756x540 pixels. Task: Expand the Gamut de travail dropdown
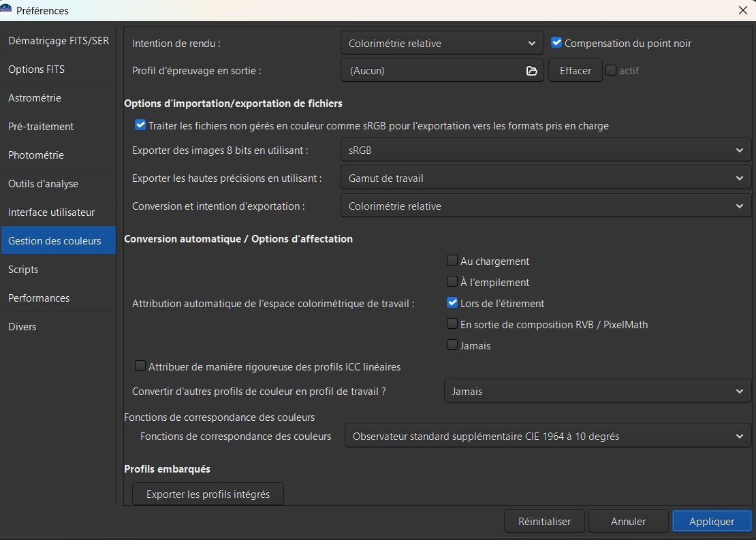(x=546, y=178)
